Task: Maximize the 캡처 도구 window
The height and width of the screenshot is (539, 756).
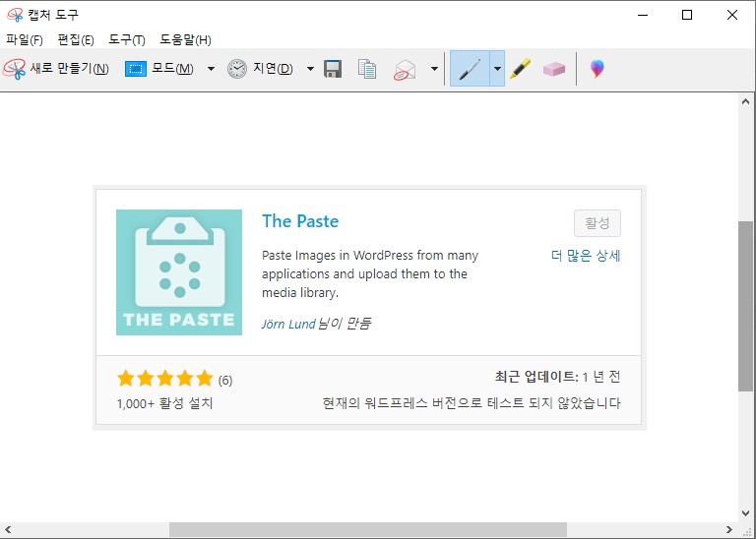Action: click(687, 15)
